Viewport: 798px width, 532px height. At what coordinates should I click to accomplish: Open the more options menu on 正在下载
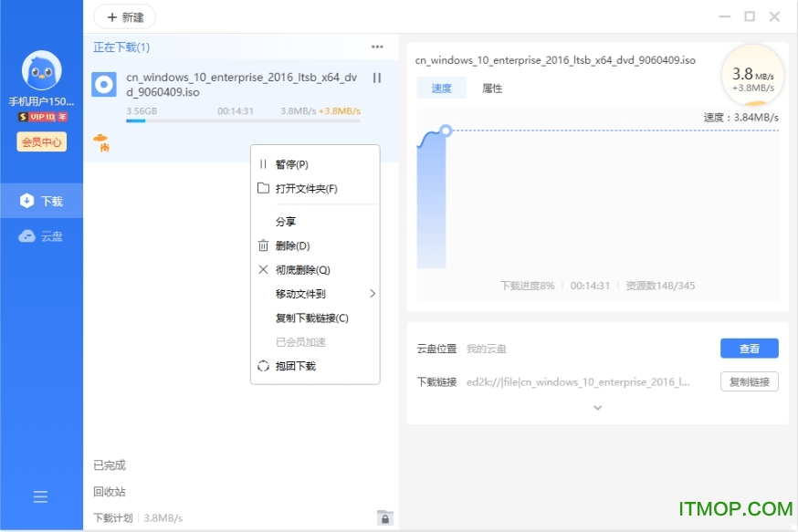click(374, 47)
